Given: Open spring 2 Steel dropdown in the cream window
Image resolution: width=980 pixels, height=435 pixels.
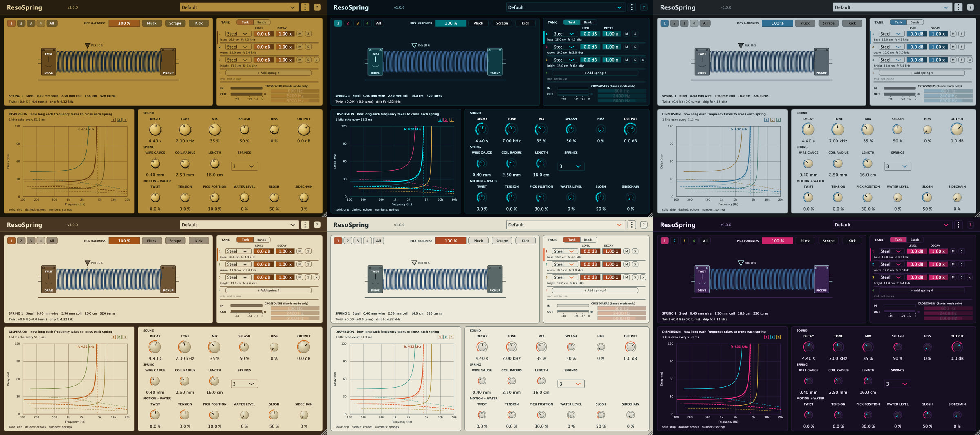Looking at the screenshot, I should (x=565, y=264).
